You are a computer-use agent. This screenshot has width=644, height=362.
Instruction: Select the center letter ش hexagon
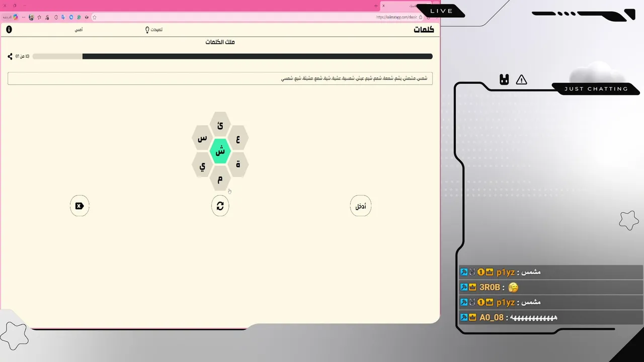[220, 151]
